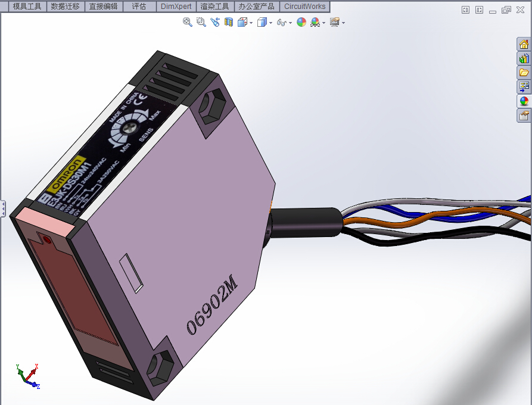Select the 办公室产品 tab
532x405 pixels.
point(257,7)
